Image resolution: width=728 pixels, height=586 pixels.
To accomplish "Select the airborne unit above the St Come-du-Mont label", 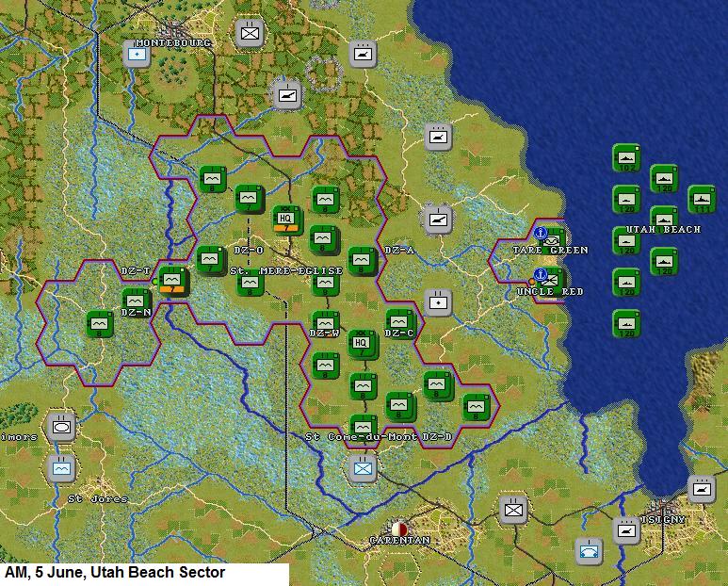I will click(364, 425).
